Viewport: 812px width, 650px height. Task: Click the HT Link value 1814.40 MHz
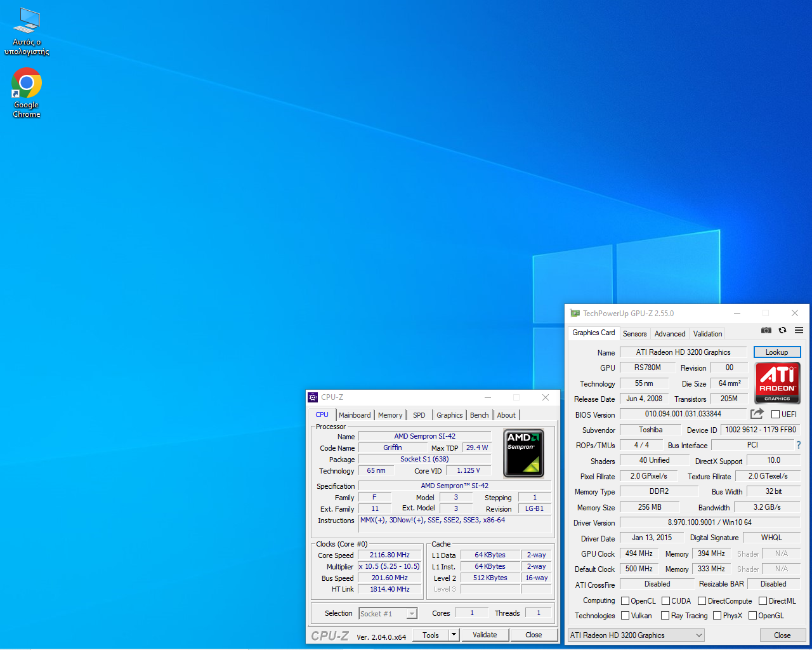[x=390, y=589]
